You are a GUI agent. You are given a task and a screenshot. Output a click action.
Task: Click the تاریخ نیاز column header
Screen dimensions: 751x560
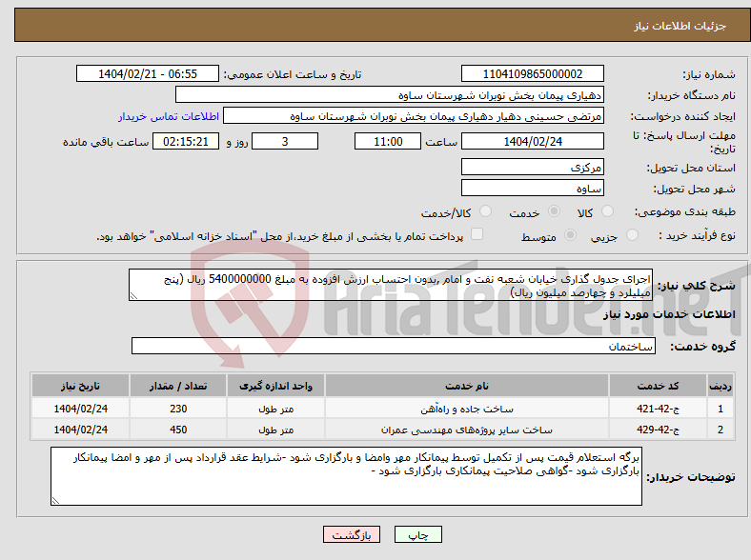click(x=80, y=386)
